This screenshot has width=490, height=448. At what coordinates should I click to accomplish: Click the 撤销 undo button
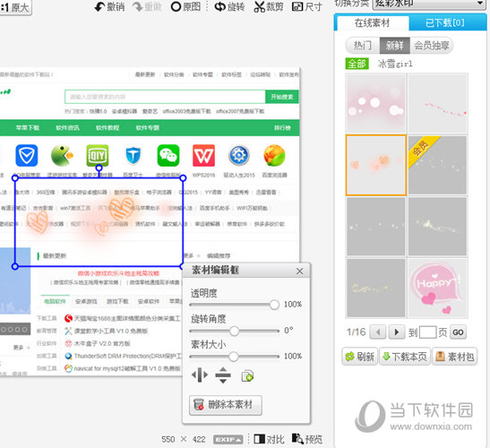click(109, 6)
